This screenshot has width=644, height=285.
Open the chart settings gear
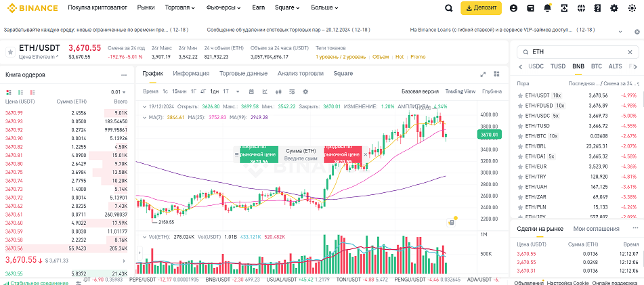click(x=305, y=91)
